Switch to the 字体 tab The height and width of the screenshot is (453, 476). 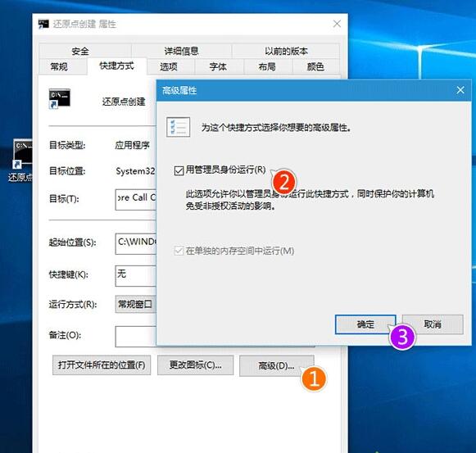[219, 66]
